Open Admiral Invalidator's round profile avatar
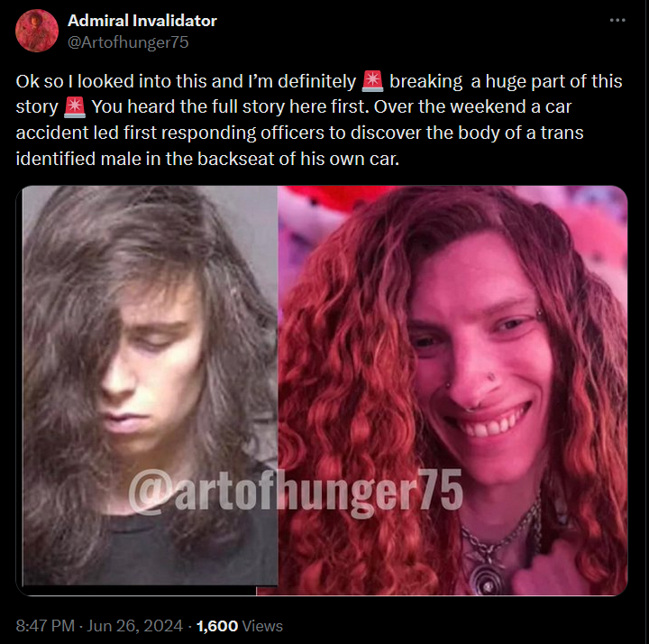Viewport: 649px width, 644px height. pos(37,31)
